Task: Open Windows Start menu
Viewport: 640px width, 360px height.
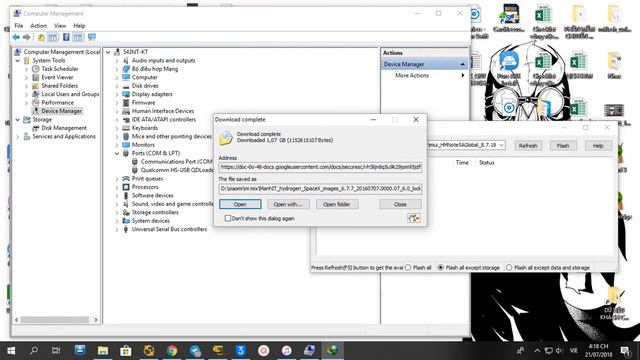Action: 11,351
